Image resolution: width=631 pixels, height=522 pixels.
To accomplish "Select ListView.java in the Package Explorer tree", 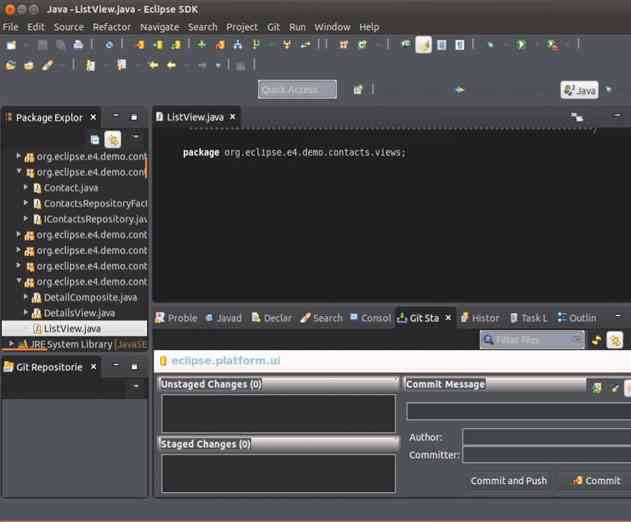I will [71, 328].
